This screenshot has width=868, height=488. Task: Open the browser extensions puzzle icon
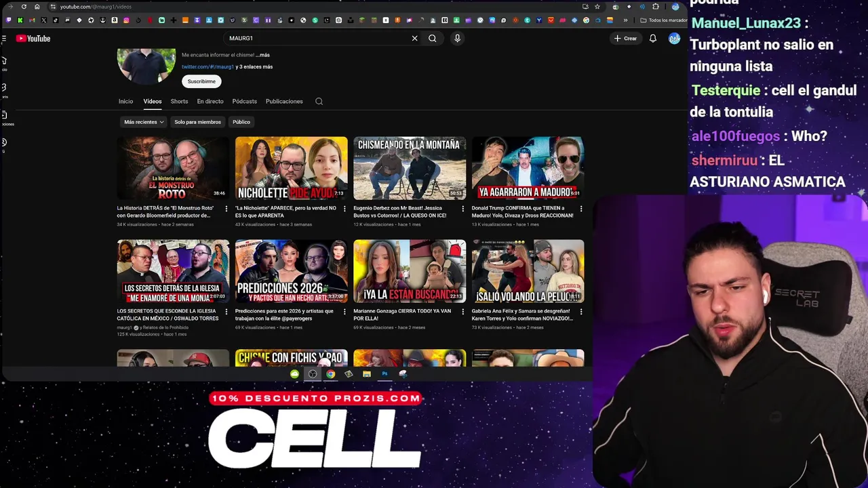655,7
